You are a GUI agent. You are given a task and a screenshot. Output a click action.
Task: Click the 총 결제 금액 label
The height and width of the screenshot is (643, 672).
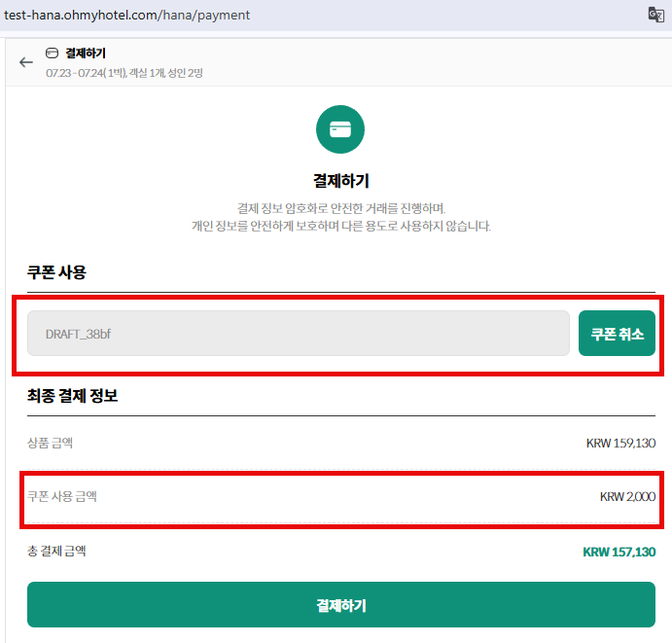56,552
